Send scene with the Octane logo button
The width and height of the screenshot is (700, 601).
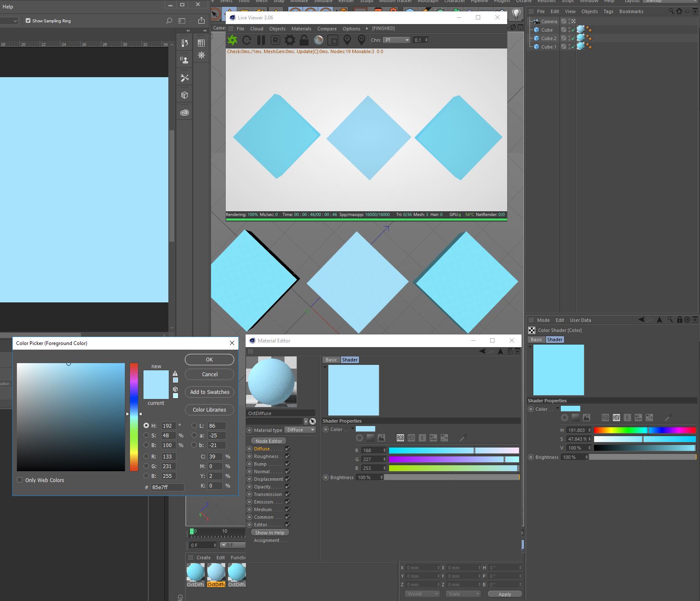pos(232,40)
